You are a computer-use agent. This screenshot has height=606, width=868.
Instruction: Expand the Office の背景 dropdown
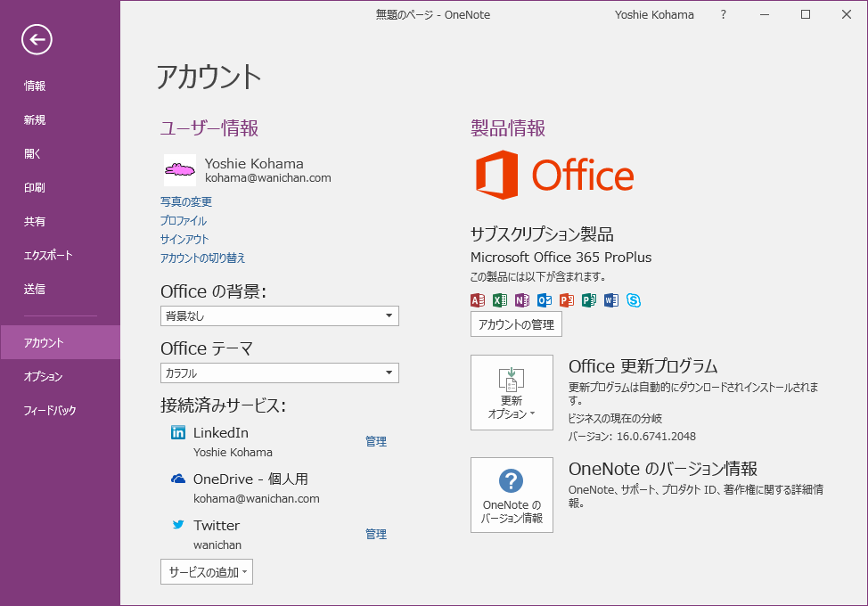(280, 316)
